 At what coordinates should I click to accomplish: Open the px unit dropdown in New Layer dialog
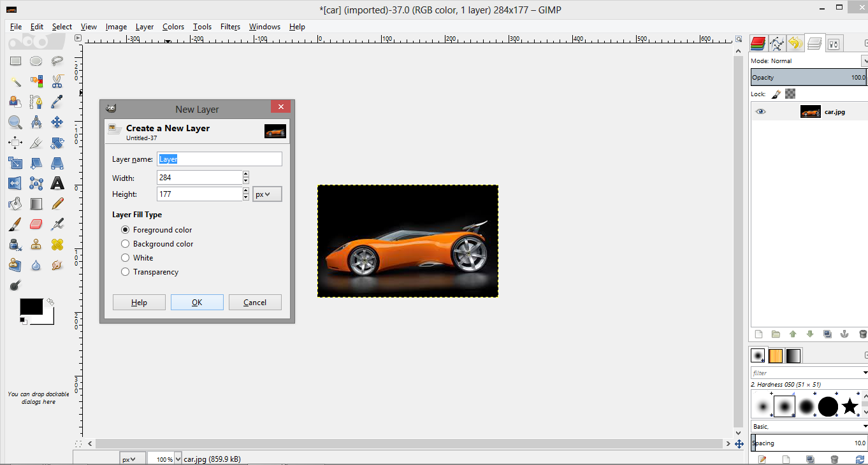click(268, 194)
